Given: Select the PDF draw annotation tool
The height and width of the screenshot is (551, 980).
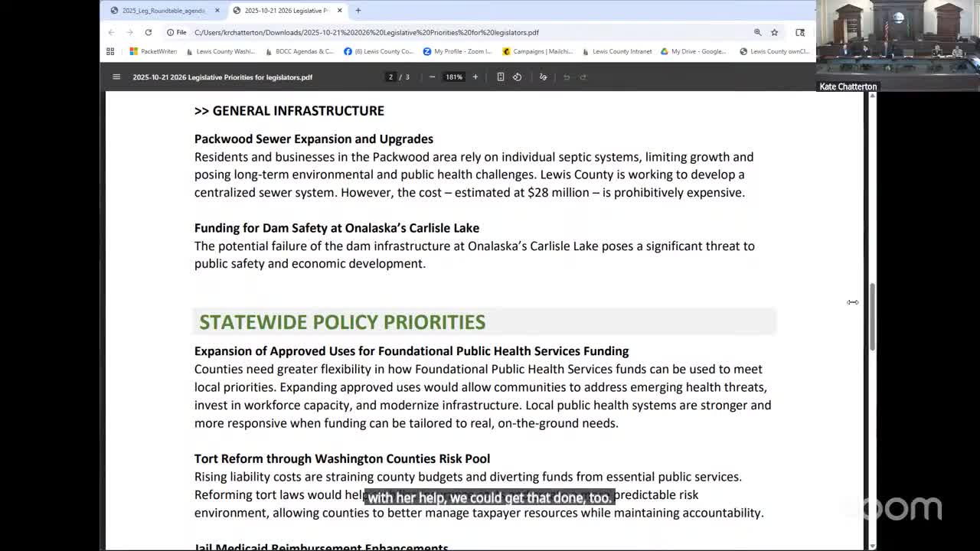Looking at the screenshot, I should click(544, 77).
